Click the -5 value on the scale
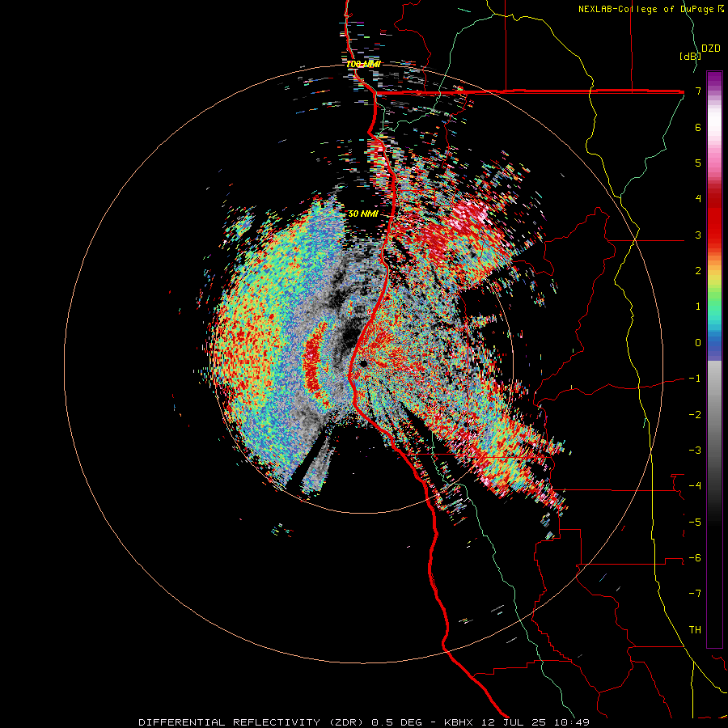728x728 pixels. click(x=695, y=522)
